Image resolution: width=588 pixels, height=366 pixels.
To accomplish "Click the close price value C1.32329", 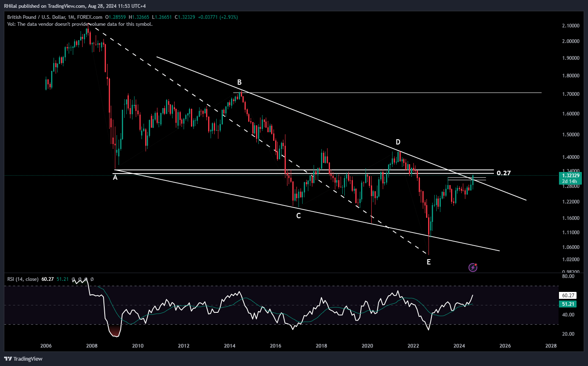I will tap(185, 17).
